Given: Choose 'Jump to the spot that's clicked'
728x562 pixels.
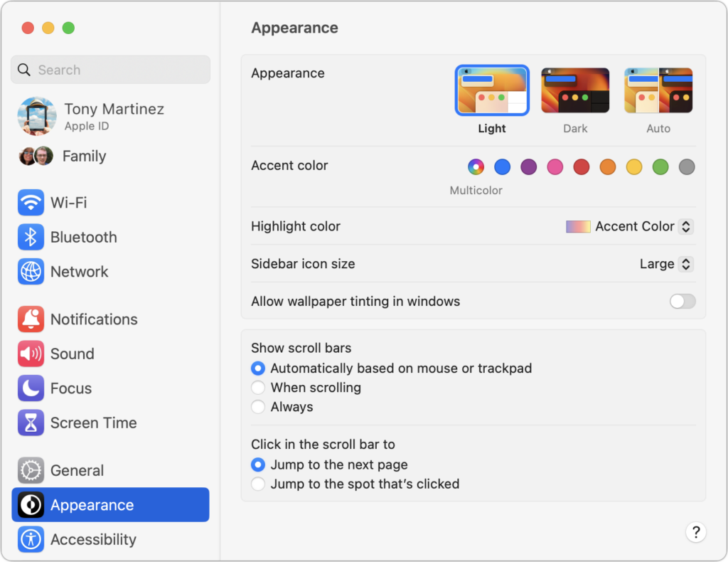Looking at the screenshot, I should (x=258, y=484).
